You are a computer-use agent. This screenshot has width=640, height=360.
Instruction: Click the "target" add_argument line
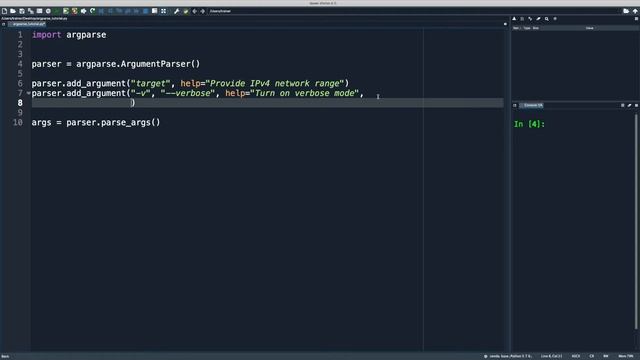191,84
